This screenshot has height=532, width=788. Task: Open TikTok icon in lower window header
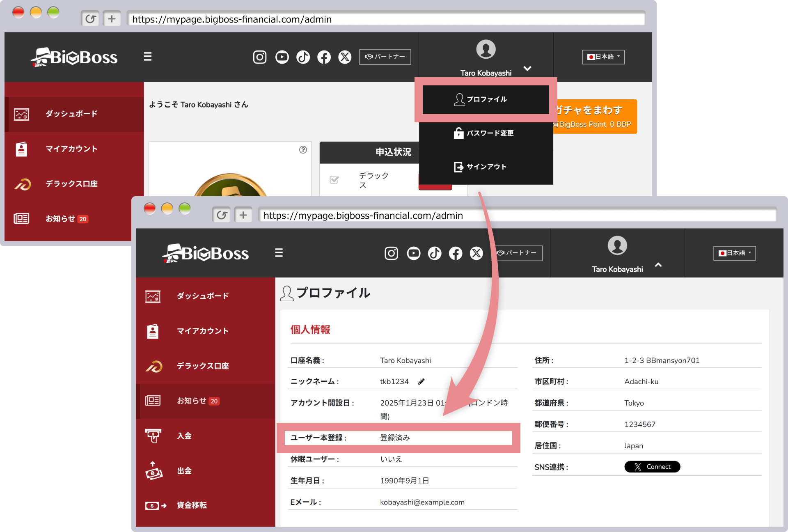(435, 253)
